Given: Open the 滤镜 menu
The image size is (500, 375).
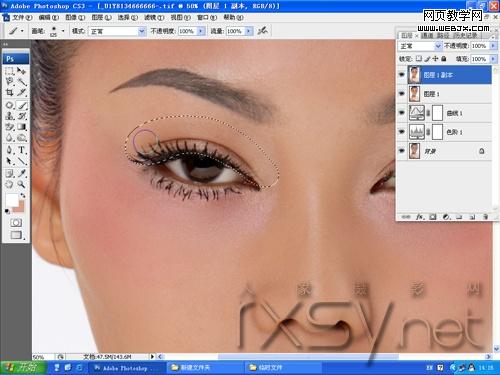Looking at the screenshot, I should (154, 17).
